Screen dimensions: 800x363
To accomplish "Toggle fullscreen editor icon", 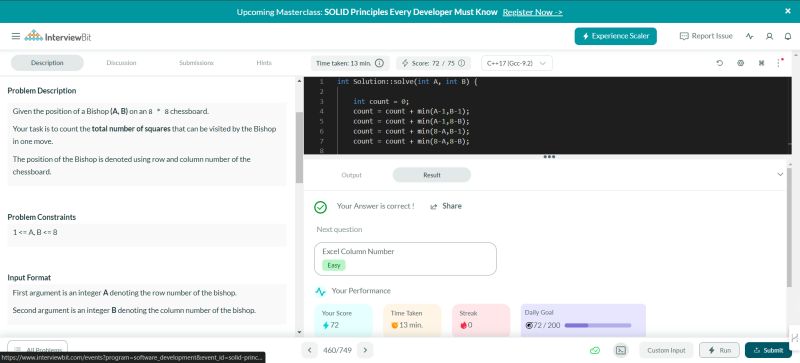I will pyautogui.click(x=761, y=63).
